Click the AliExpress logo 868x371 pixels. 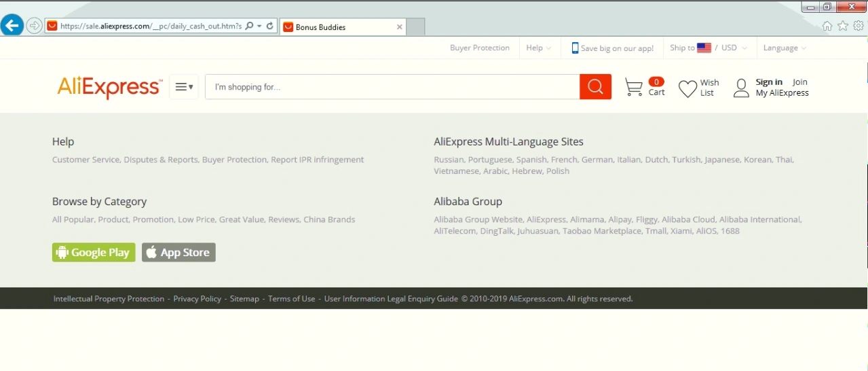[x=110, y=87]
